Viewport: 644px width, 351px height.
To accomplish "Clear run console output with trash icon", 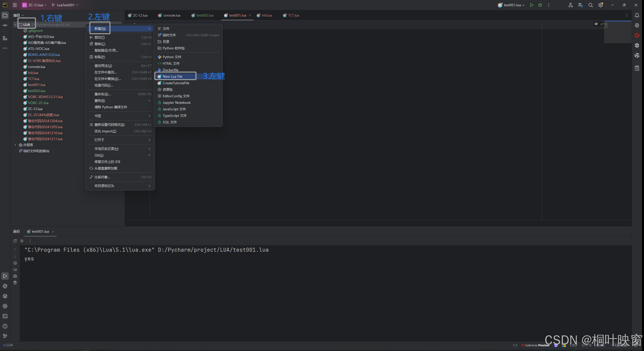I will click(x=15, y=283).
